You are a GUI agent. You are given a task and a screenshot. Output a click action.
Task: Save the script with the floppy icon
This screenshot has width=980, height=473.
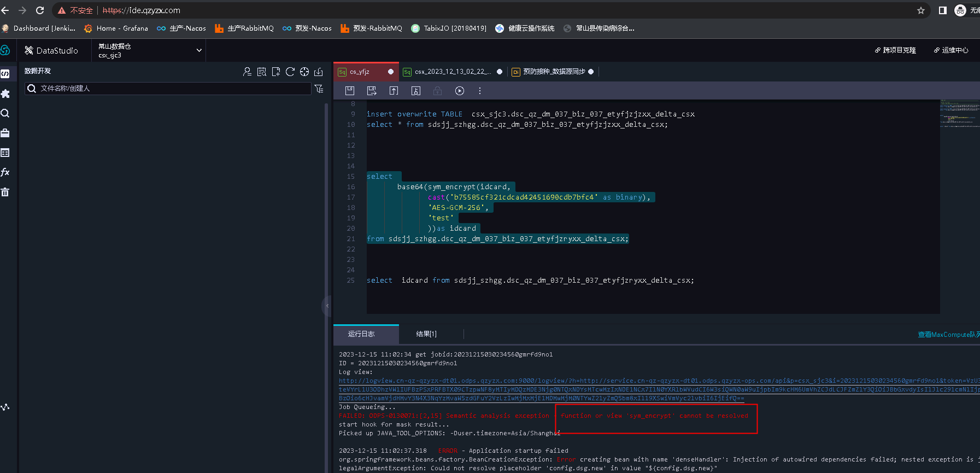[x=350, y=91]
